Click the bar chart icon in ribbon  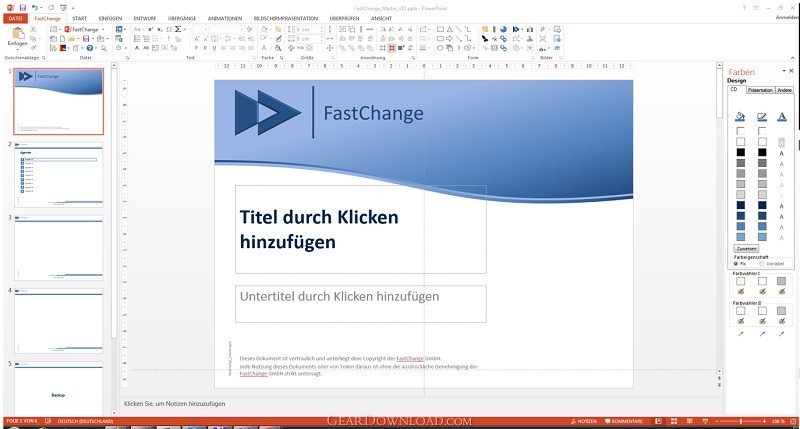click(x=530, y=30)
